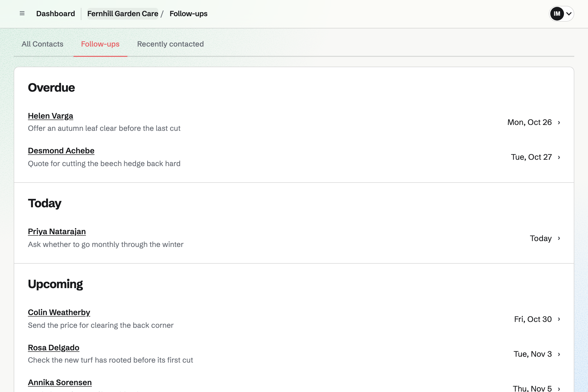Image resolution: width=588 pixels, height=392 pixels.
Task: Open Rosa Delgado contact
Action: 53,347
